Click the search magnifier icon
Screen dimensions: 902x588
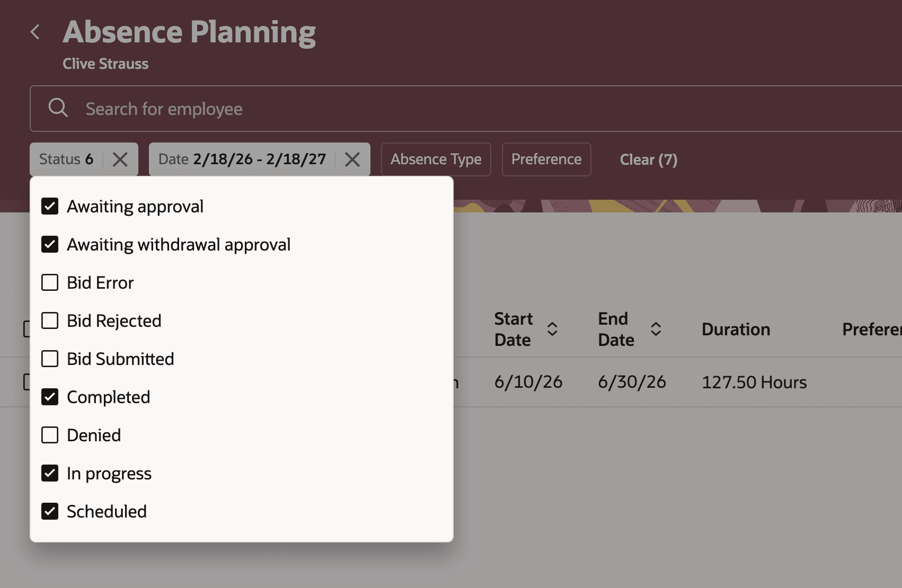58,108
